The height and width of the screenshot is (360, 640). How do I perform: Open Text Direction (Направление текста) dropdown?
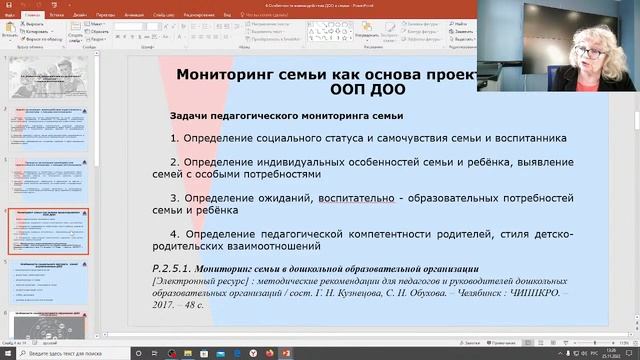267,24
